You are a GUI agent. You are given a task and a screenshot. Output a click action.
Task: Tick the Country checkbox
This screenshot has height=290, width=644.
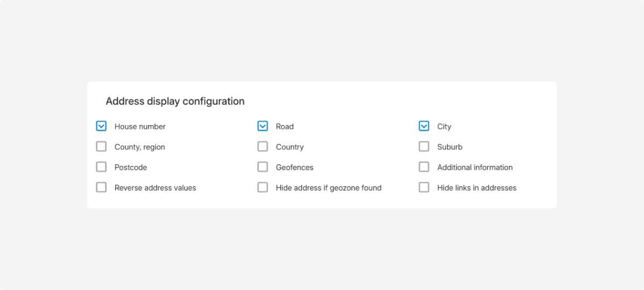(262, 147)
